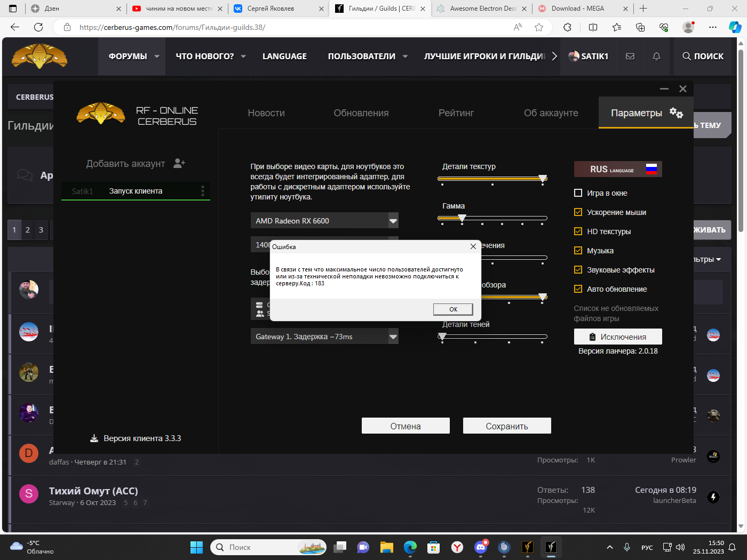
Task: Expand ЧТО НОВОГО? menu arrow
Action: pyautogui.click(x=243, y=56)
